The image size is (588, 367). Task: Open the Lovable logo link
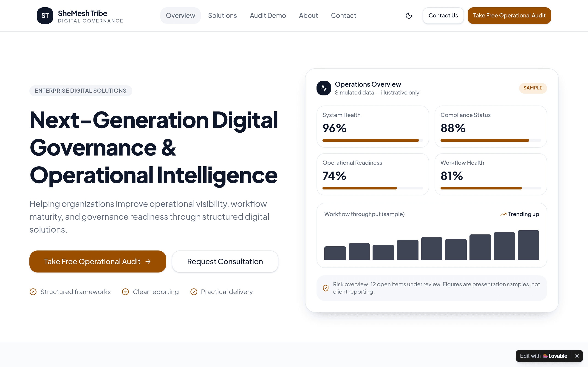coord(555,356)
